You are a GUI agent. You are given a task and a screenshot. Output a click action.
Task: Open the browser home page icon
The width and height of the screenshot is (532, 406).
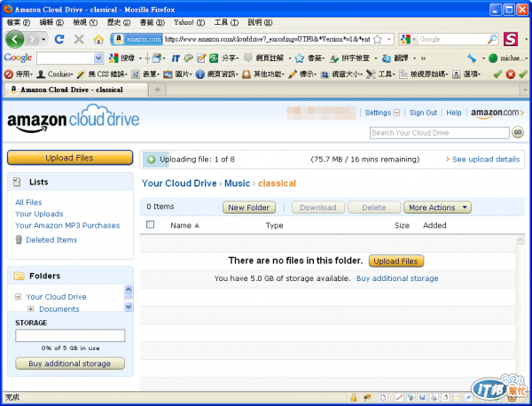click(98, 39)
